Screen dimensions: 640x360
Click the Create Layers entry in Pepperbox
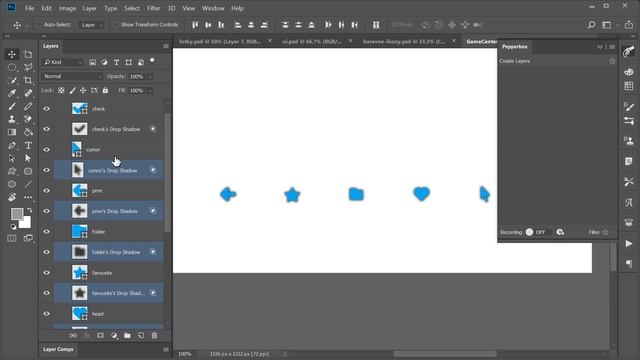click(514, 61)
